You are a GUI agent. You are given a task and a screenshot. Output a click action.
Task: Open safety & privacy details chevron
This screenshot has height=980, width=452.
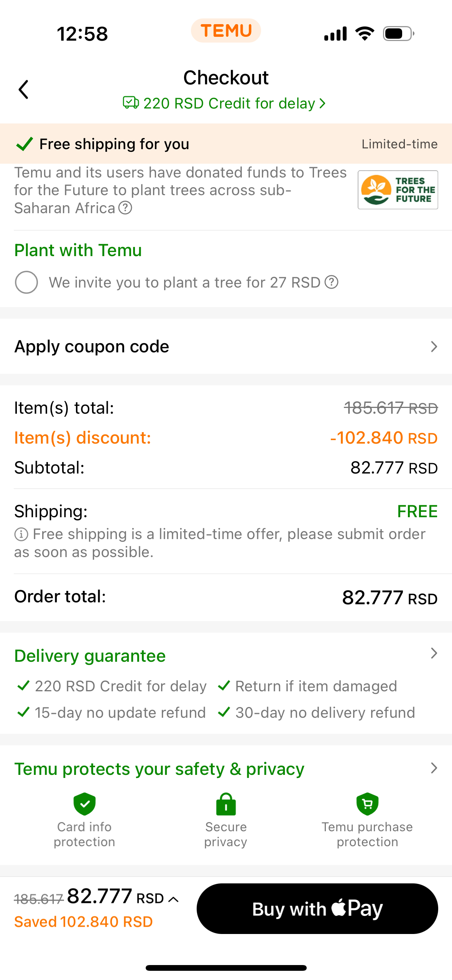click(x=434, y=768)
